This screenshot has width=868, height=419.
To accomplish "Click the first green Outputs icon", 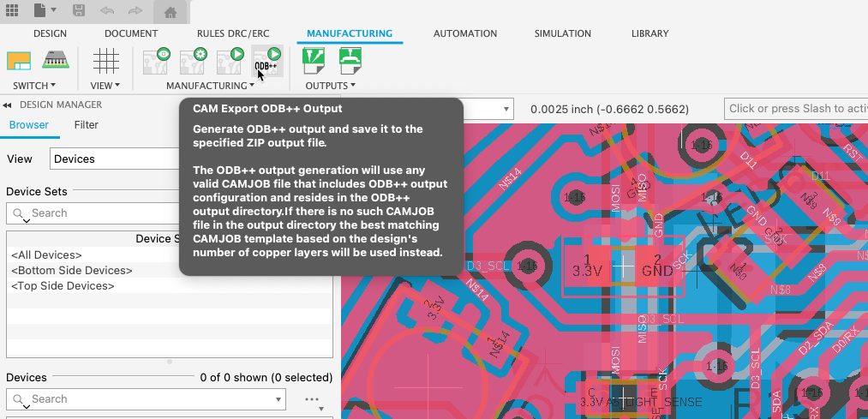I will pyautogui.click(x=314, y=60).
